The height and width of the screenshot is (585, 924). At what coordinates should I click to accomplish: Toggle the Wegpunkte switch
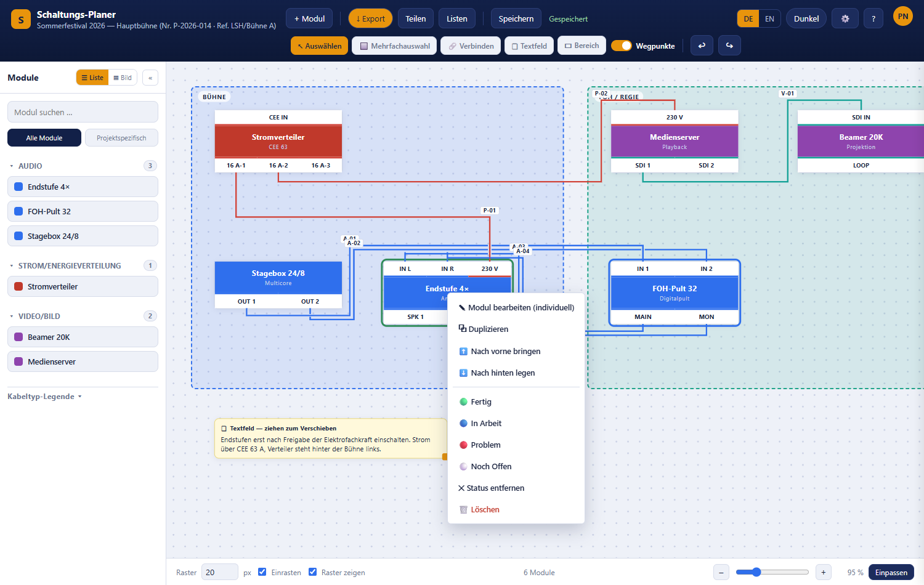point(622,46)
